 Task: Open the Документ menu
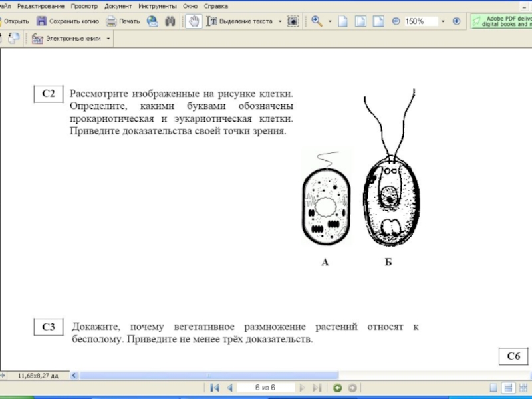tap(118, 5)
